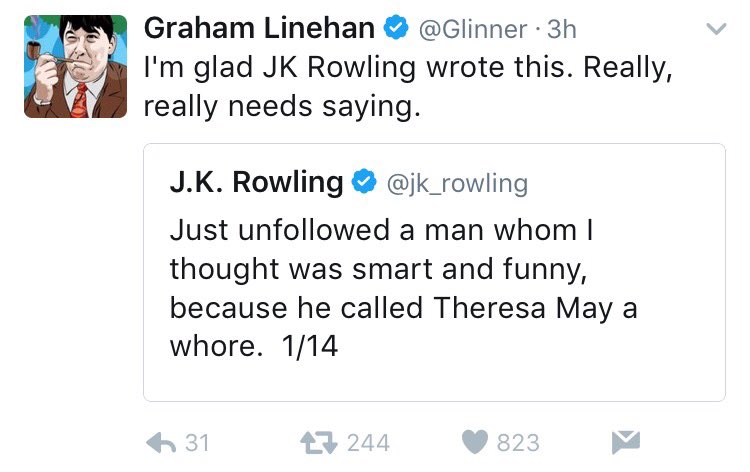
Task: View the 823 likes count
Action: [518, 443]
